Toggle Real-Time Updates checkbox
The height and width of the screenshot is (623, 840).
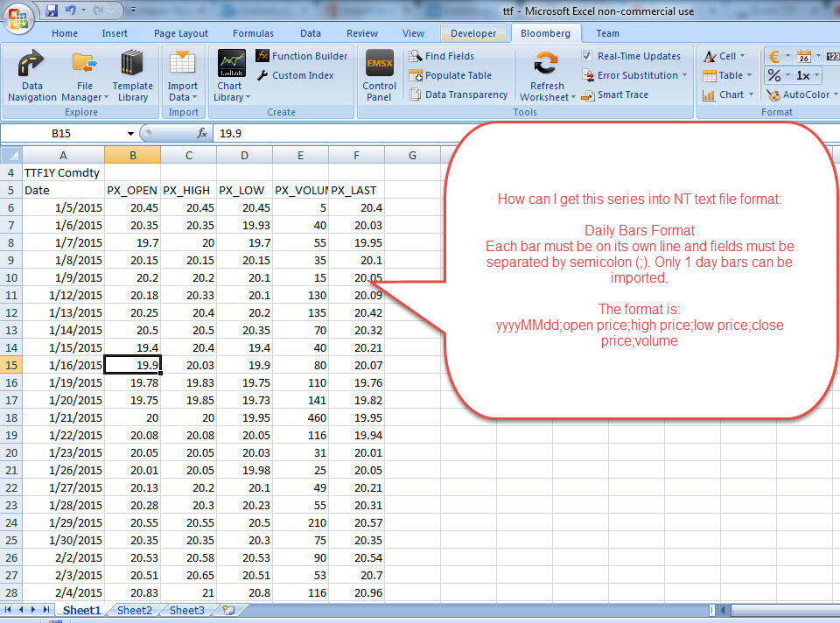586,56
